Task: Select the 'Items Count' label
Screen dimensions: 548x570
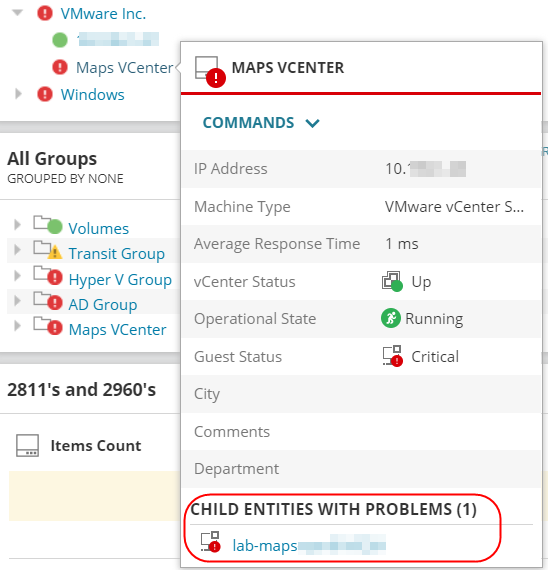Action: 96,446
